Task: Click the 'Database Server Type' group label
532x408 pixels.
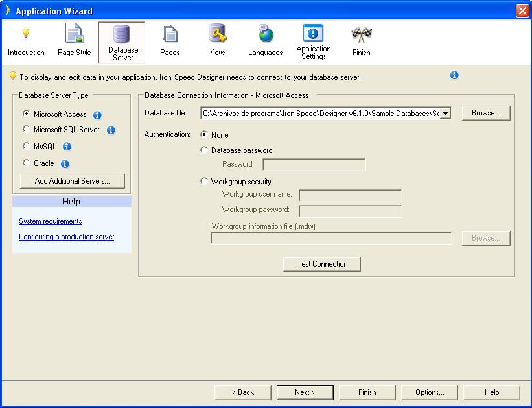Action: (x=54, y=95)
